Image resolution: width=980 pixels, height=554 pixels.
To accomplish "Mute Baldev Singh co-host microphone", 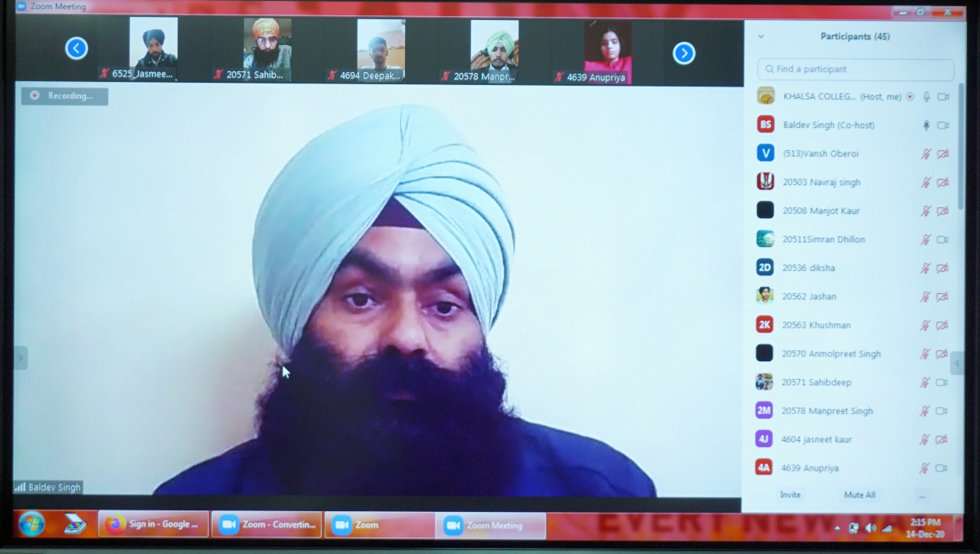I will [926, 125].
